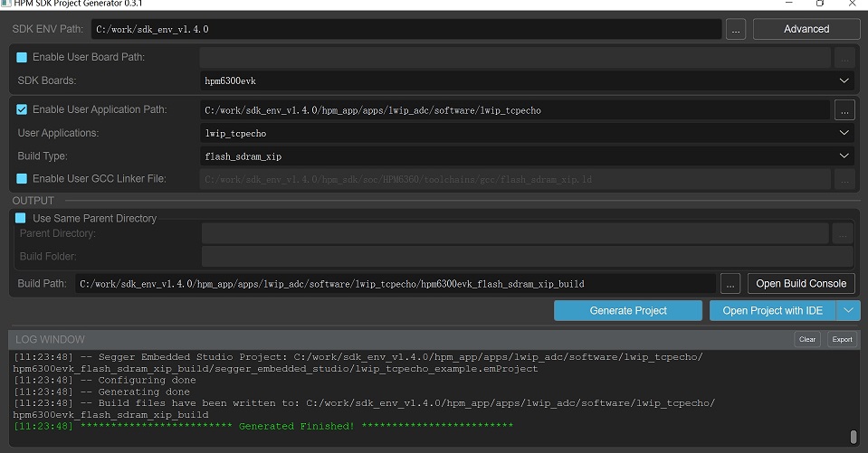Click the 'Generated Finished!' log line
This screenshot has height=453, width=868.
263,426
